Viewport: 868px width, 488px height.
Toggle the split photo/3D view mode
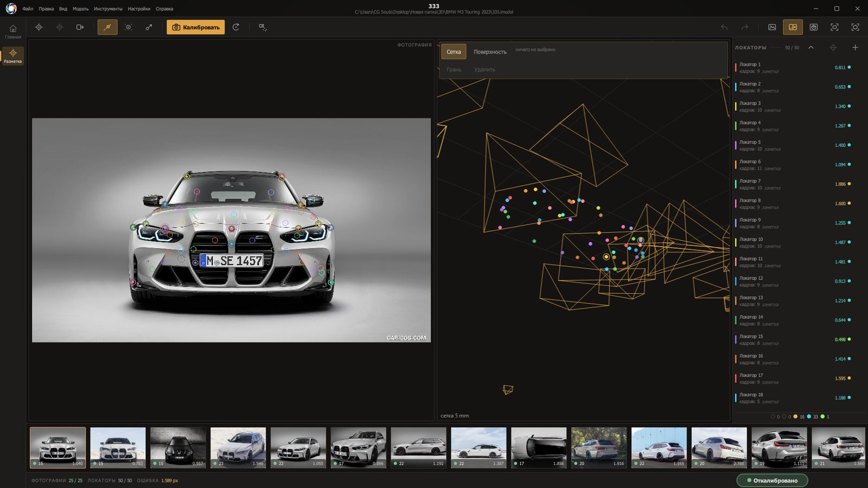[x=793, y=27]
